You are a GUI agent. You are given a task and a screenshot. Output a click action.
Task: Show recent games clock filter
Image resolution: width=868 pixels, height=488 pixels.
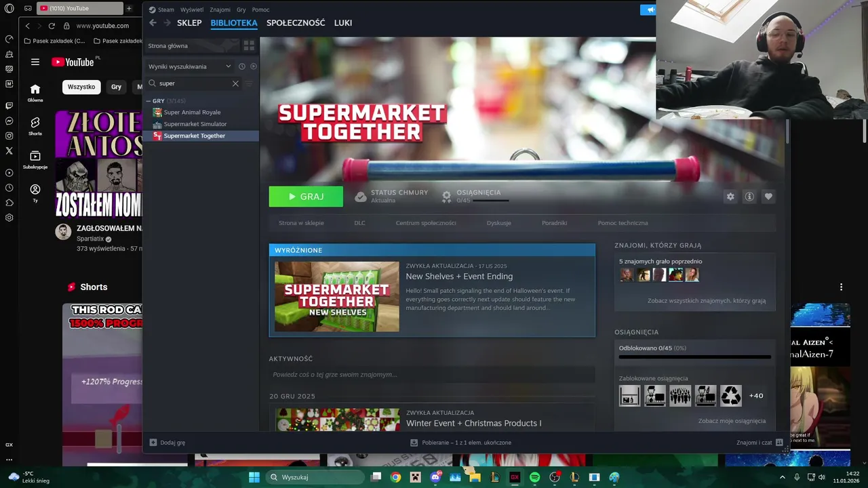click(x=241, y=66)
